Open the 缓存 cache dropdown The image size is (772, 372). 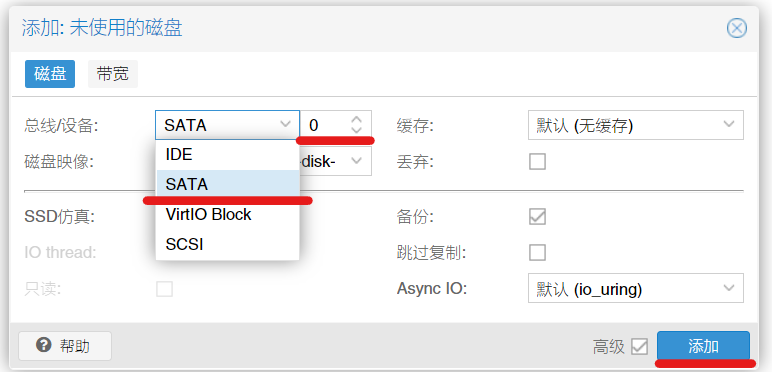(x=635, y=125)
